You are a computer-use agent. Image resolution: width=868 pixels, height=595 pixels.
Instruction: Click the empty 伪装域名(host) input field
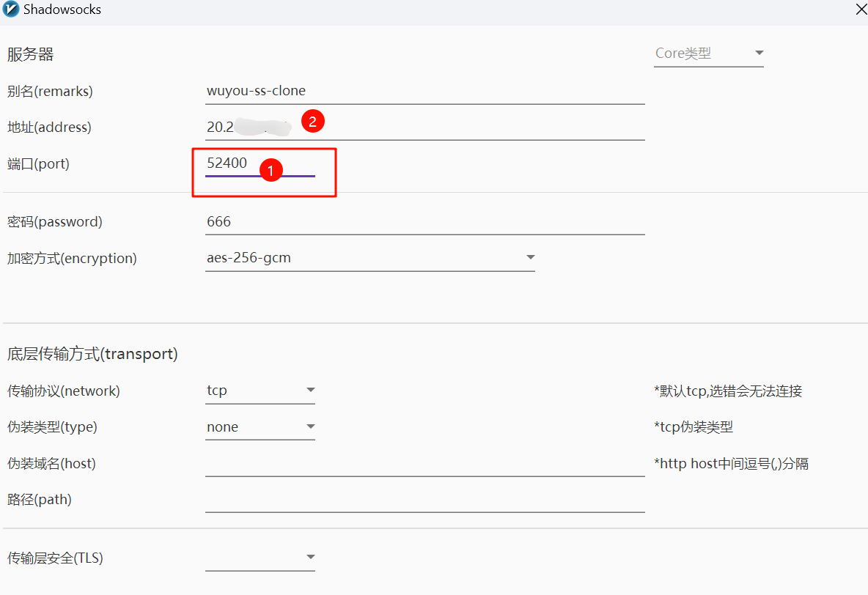(x=425, y=464)
